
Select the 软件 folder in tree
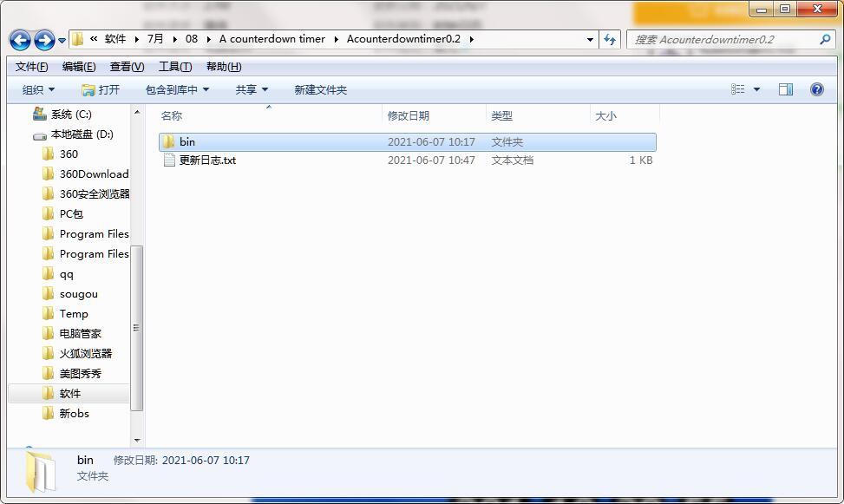pyautogui.click(x=62, y=394)
